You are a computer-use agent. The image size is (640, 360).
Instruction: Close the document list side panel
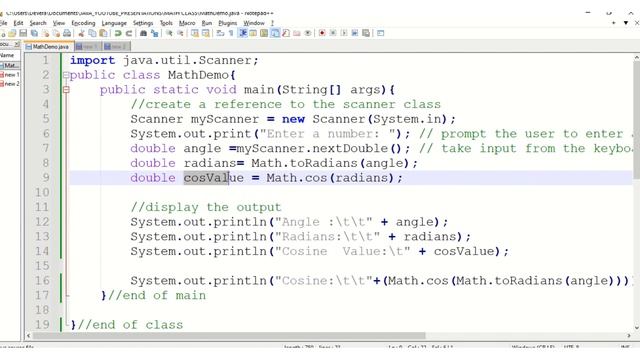point(17,44)
